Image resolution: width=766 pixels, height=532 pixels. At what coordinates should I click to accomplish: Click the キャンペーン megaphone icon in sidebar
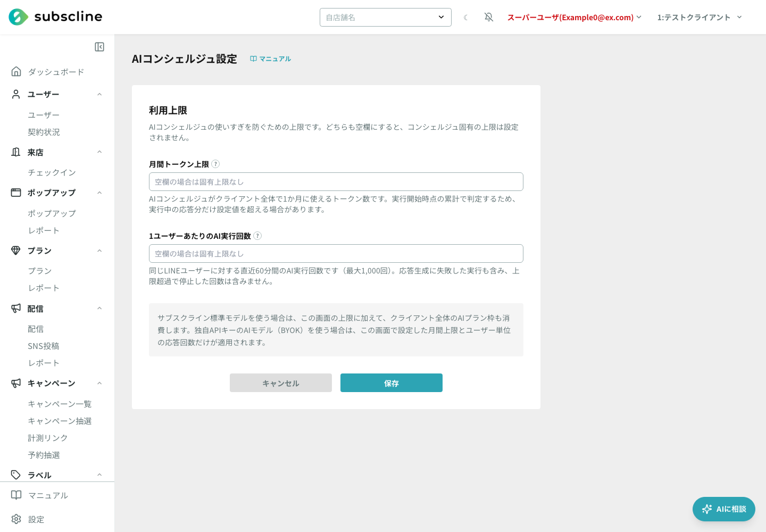pos(16,383)
